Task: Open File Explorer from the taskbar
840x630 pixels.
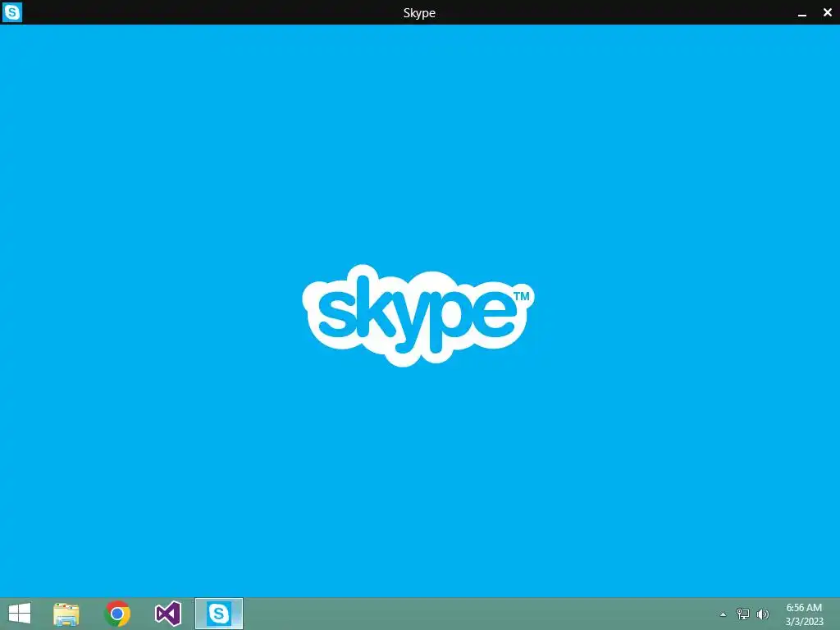Action: [66, 614]
